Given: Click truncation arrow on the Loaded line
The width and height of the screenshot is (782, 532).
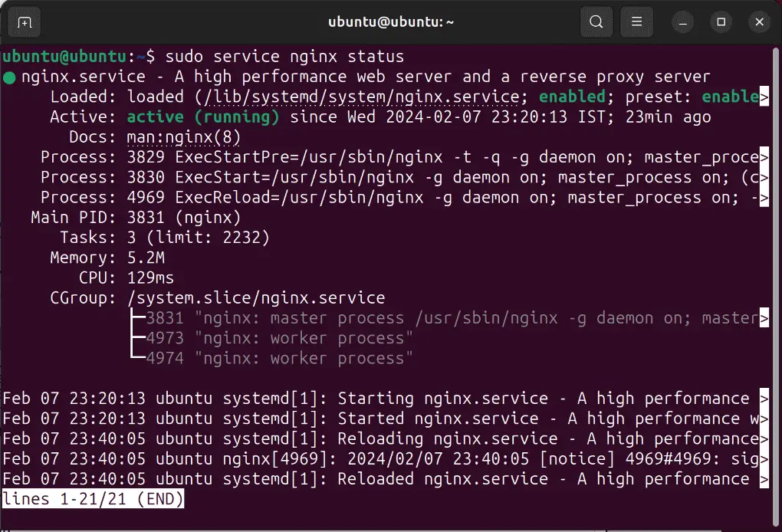Looking at the screenshot, I should (x=764, y=97).
